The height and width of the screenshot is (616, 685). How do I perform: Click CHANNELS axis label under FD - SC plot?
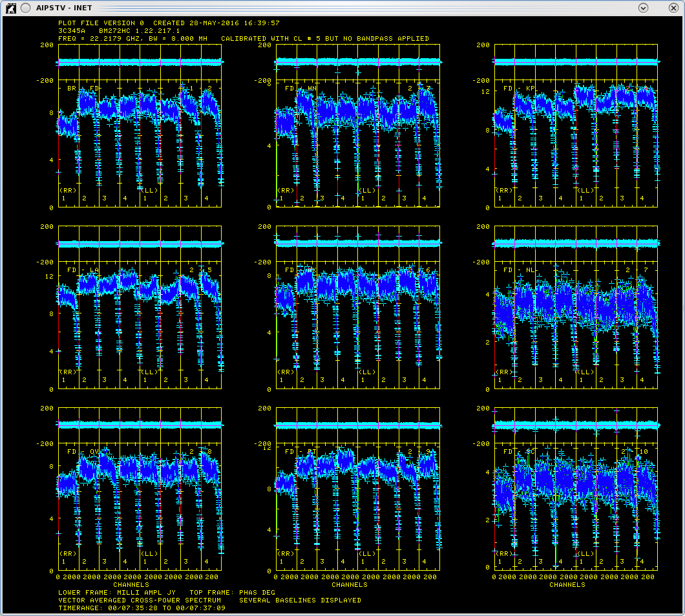567,584
